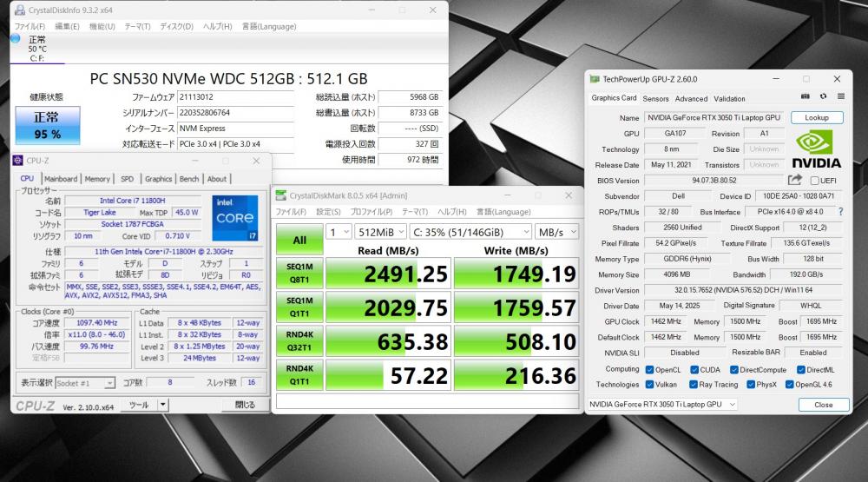Screen dimensions: 868x482
Task: Toggle the CUDA checkbox
Action: pos(694,370)
